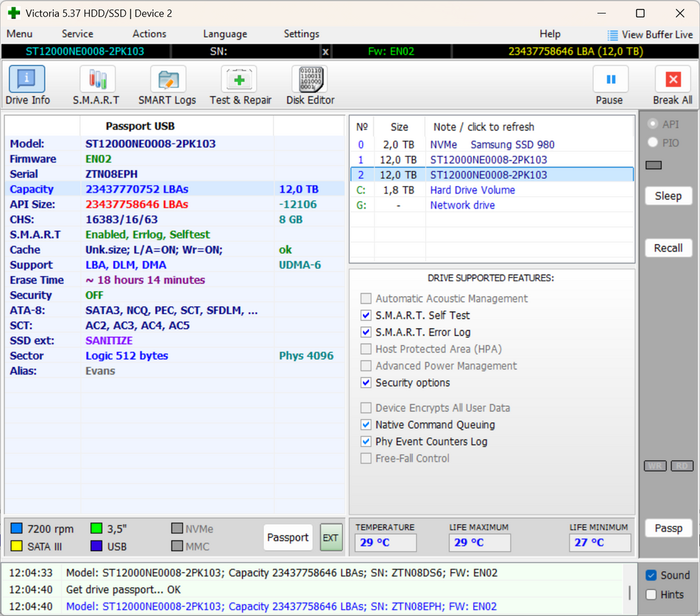Select device 1 ST12000NE0008-2PK103 row

pyautogui.click(x=492, y=160)
